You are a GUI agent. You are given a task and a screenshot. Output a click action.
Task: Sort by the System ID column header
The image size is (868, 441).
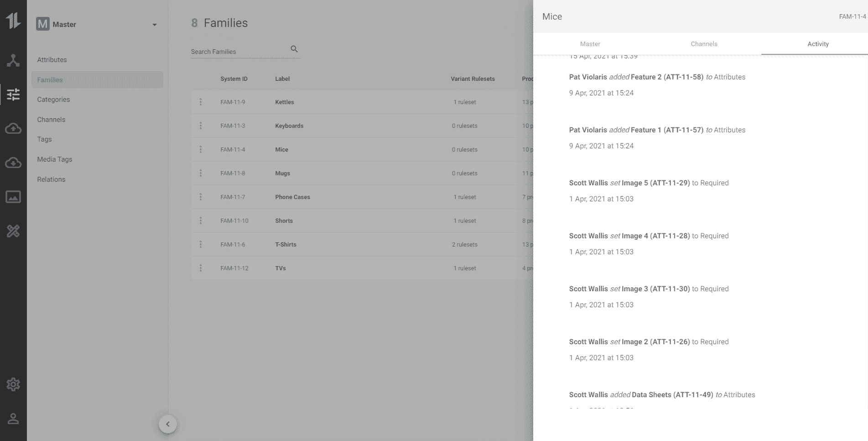point(234,79)
